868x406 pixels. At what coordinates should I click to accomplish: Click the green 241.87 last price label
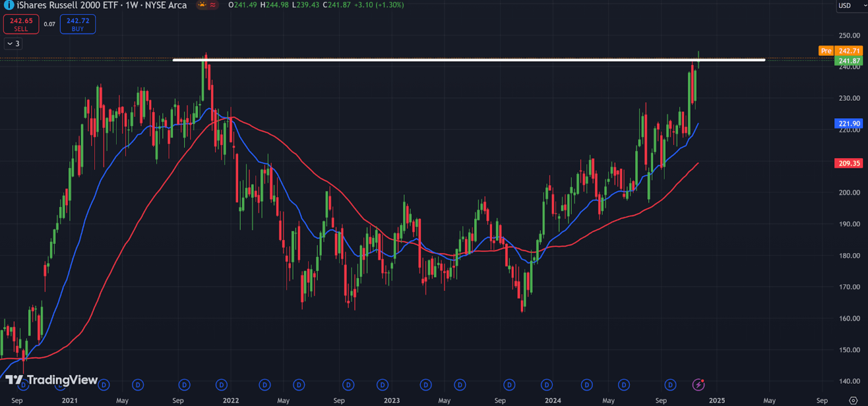848,61
